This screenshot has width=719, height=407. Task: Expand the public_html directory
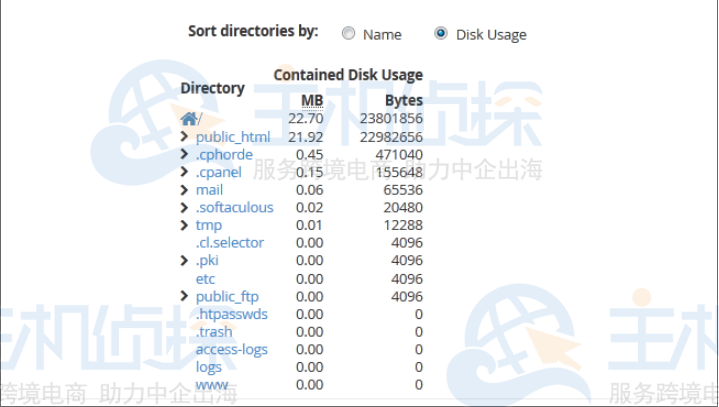pyautogui.click(x=184, y=137)
